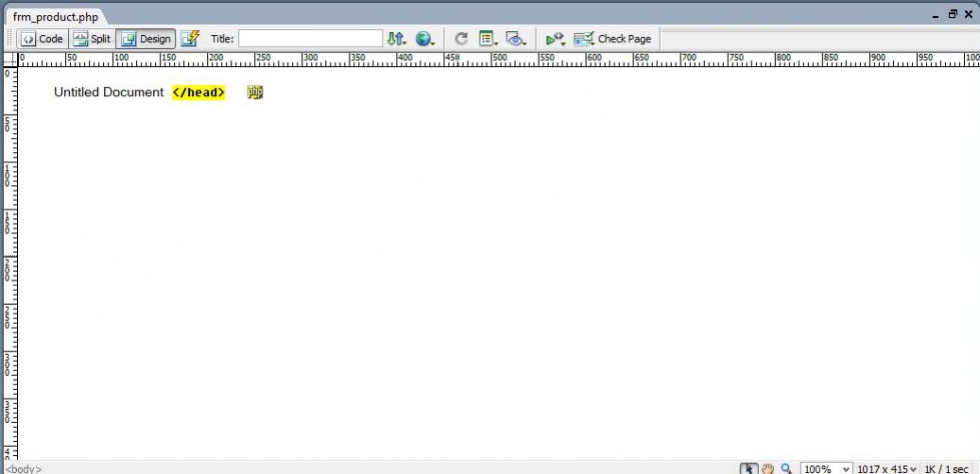Close the frm_product.php document

coord(969,14)
